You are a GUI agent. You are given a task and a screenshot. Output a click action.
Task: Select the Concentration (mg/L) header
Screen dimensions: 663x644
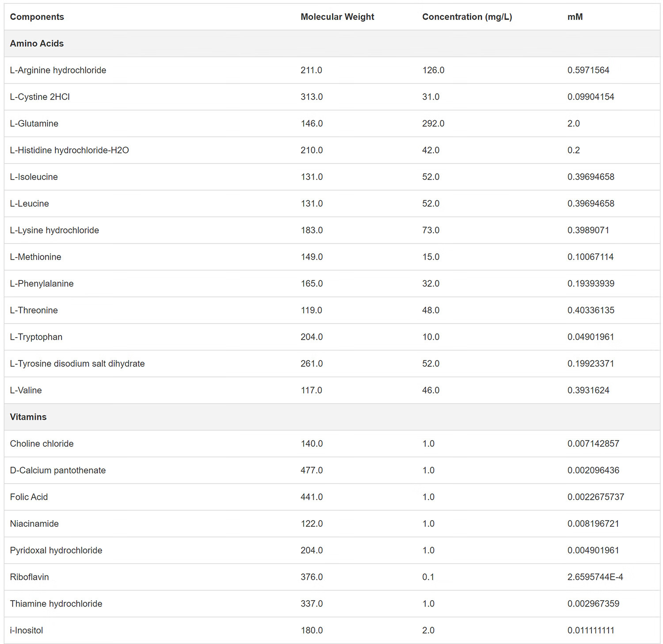coord(467,17)
